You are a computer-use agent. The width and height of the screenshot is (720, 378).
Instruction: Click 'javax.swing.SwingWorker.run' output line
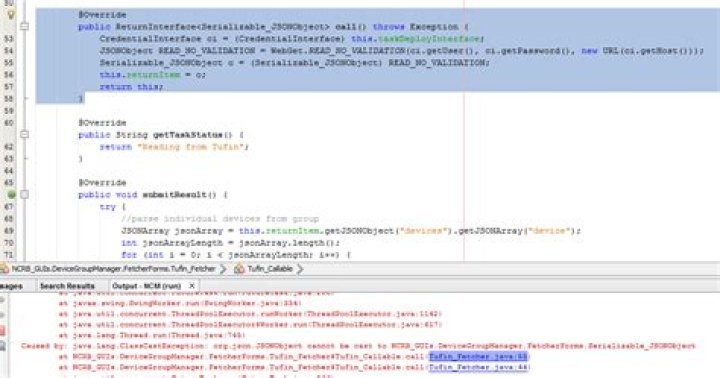point(180,303)
